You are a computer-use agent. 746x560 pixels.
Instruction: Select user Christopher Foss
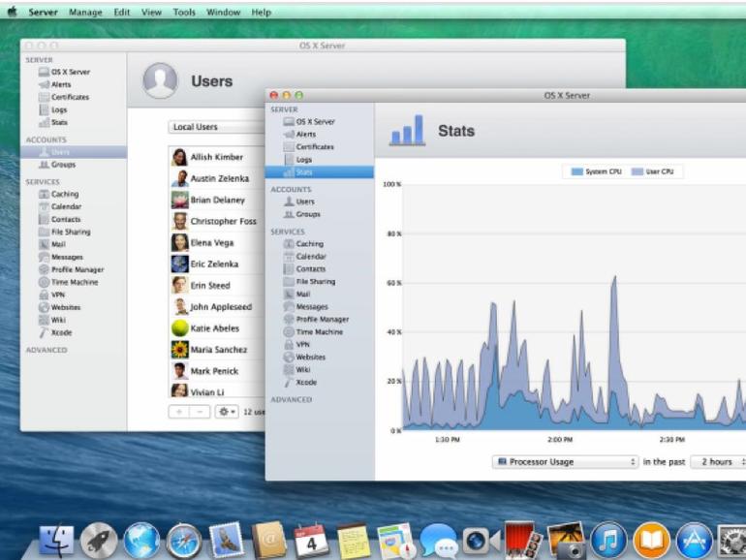tap(216, 221)
